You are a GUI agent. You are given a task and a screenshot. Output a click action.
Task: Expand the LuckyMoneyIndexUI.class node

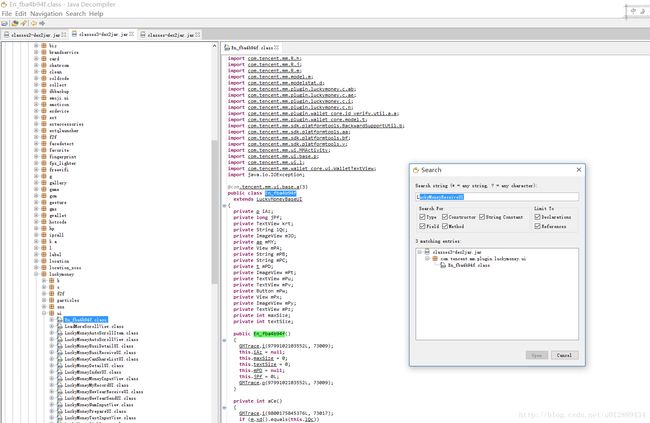pyautogui.click(x=52, y=372)
